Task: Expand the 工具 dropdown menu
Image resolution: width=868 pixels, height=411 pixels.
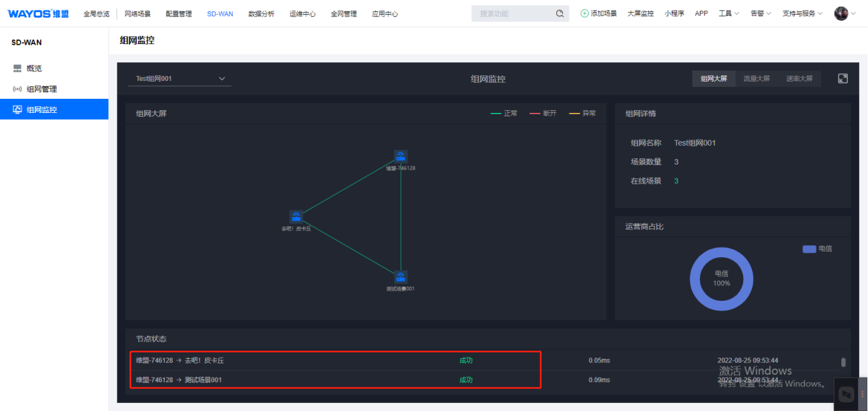Action: click(728, 13)
